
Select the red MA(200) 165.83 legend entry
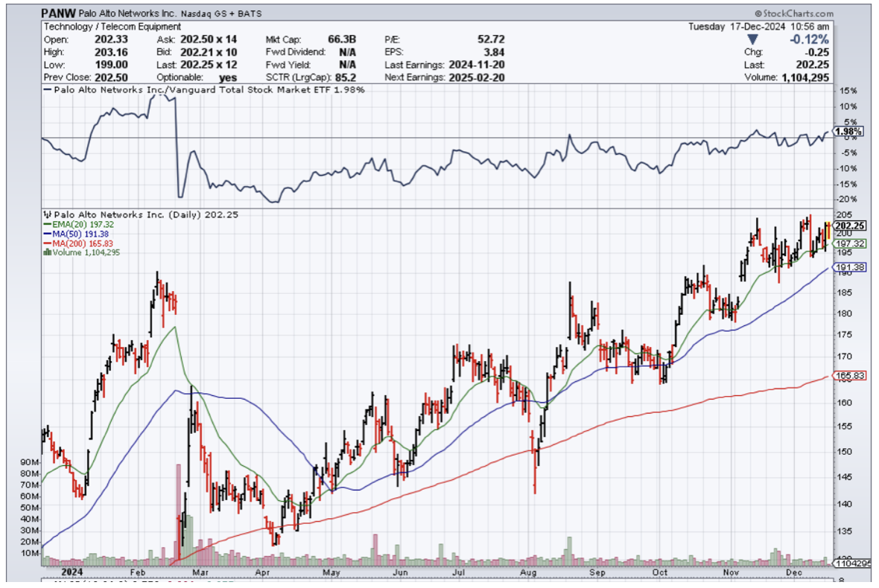click(x=82, y=243)
